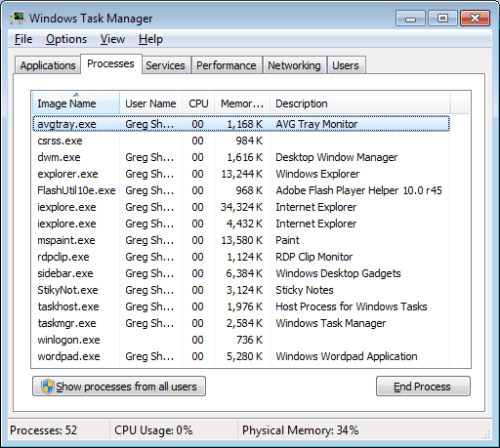The image size is (500, 448).
Task: Go to the Performance tab
Action: click(226, 65)
